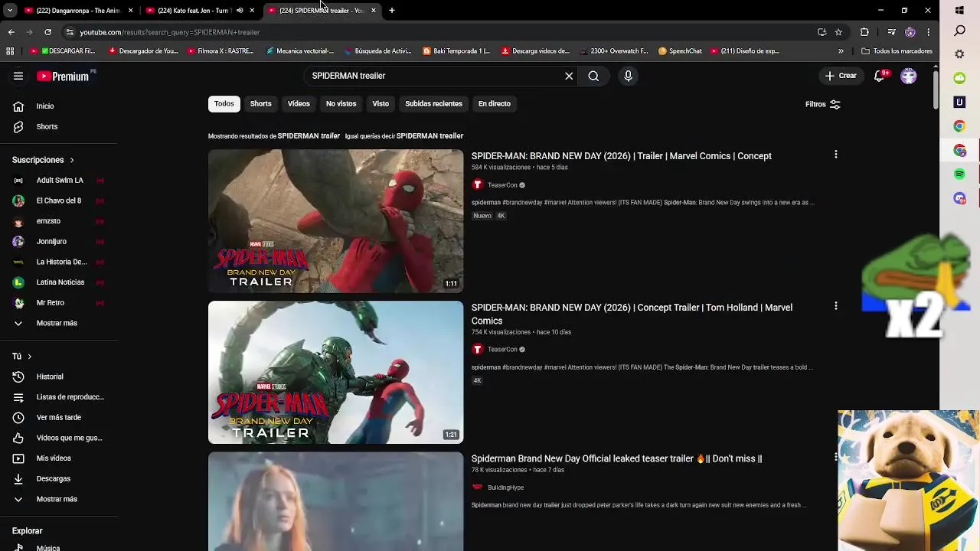Open the Filtros search filters
The image size is (980, 551).
point(823,104)
